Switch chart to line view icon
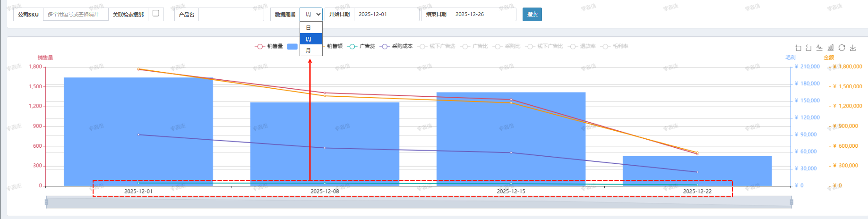Image resolution: width=868 pixels, height=219 pixels. pyautogui.click(x=819, y=48)
